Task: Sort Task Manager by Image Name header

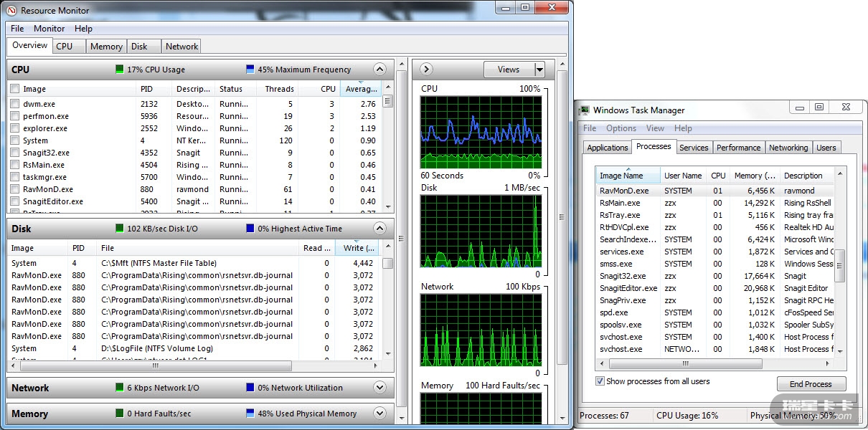Action: pyautogui.click(x=628, y=176)
